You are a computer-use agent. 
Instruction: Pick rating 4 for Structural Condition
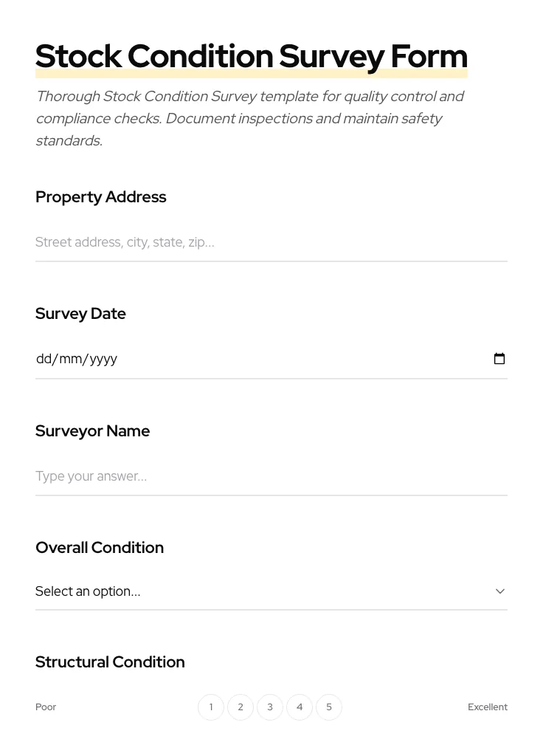tap(300, 707)
